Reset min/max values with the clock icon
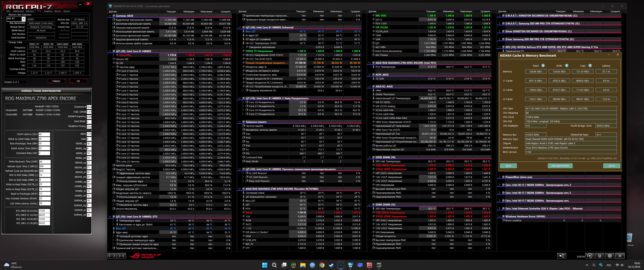Viewport: 644px width, 270px height. [x=590, y=256]
